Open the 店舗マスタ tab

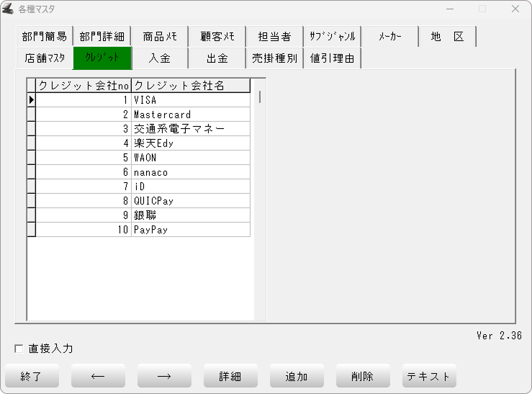[44, 58]
